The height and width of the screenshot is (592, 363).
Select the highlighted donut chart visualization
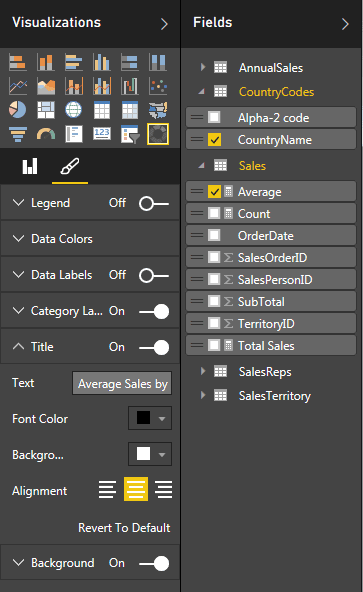click(158, 134)
